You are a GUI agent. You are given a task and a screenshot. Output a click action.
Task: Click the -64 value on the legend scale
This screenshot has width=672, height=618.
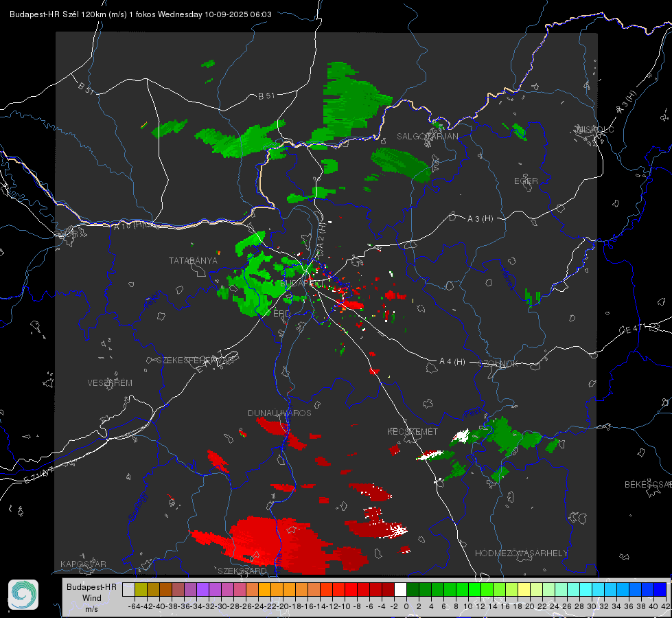[x=134, y=606]
